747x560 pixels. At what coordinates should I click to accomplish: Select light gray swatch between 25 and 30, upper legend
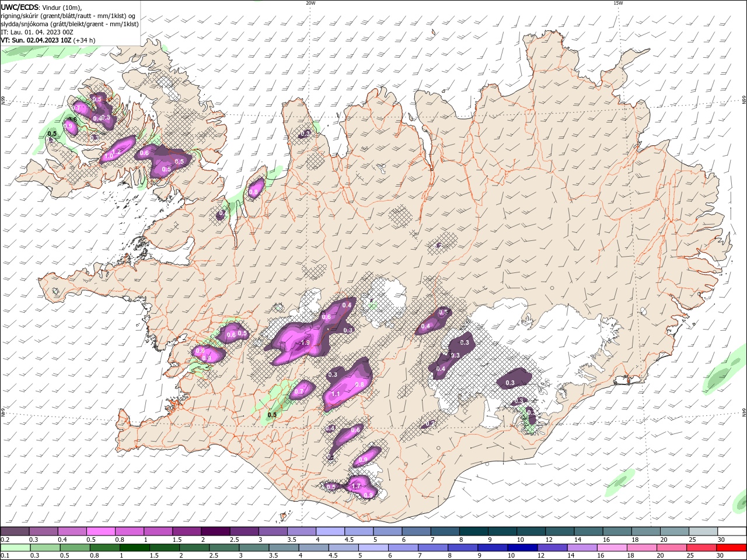click(703, 531)
